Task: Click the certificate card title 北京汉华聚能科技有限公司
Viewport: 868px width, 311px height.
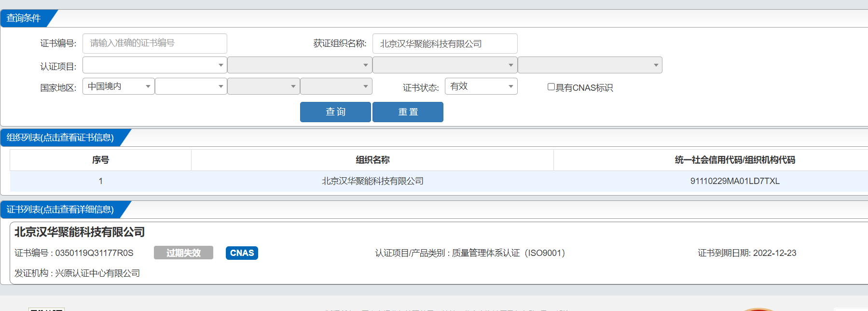Action: click(80, 232)
